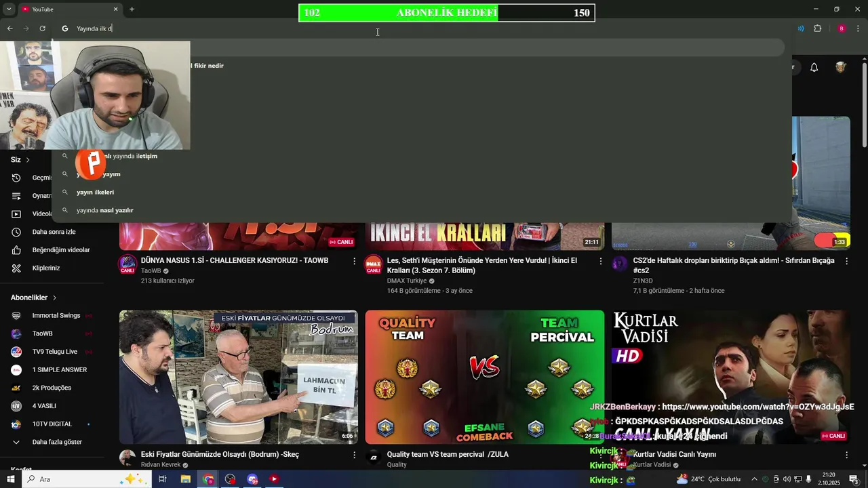Open 2k Produções subscription
868x488 pixels.
53,388
